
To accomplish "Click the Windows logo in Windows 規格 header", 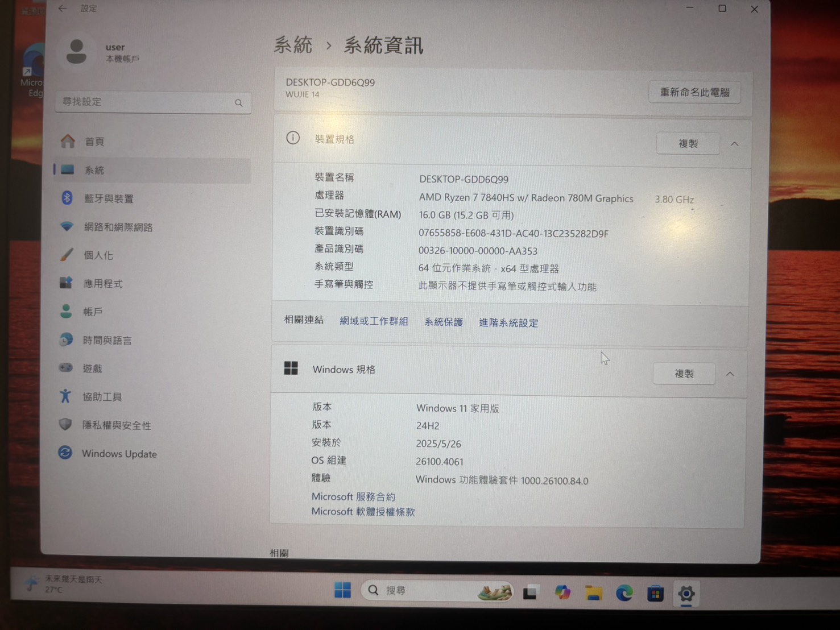I will coord(291,368).
